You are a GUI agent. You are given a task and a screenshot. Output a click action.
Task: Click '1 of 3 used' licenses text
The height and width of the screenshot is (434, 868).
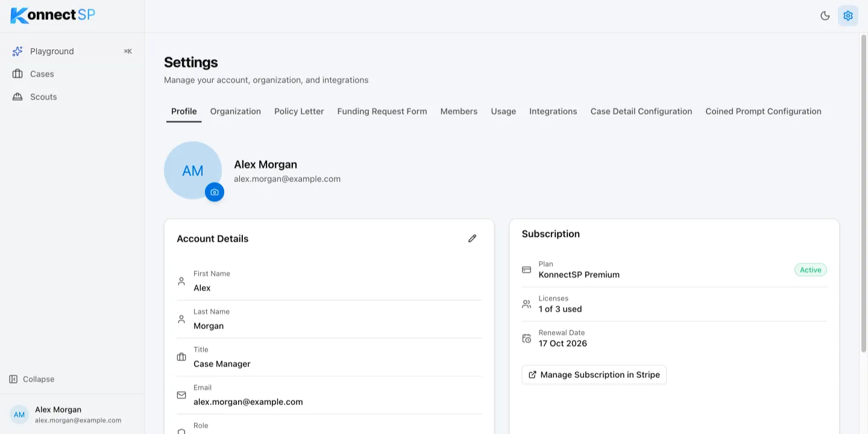click(x=561, y=309)
